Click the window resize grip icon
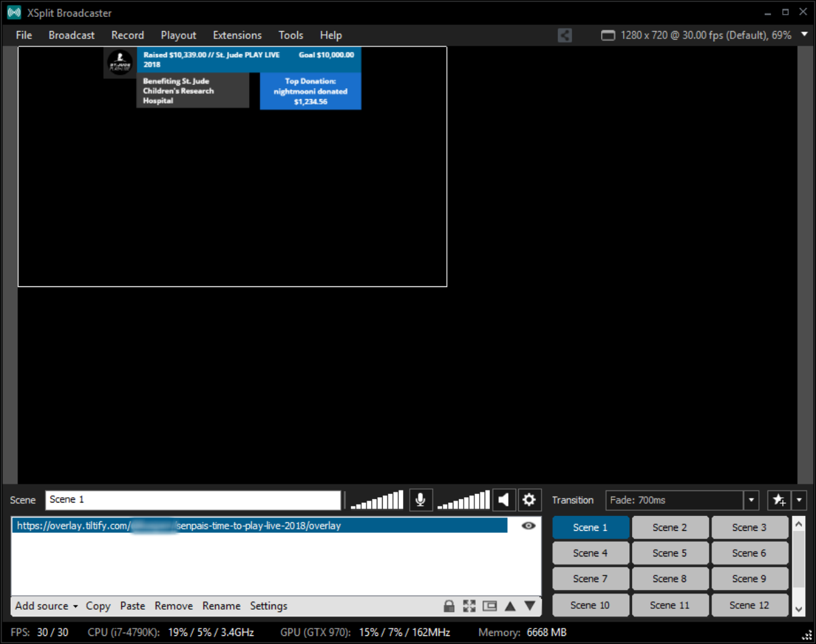816x644 pixels. point(807,635)
